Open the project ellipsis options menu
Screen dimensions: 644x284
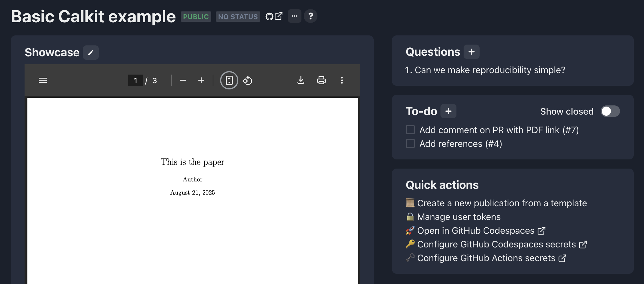click(295, 16)
